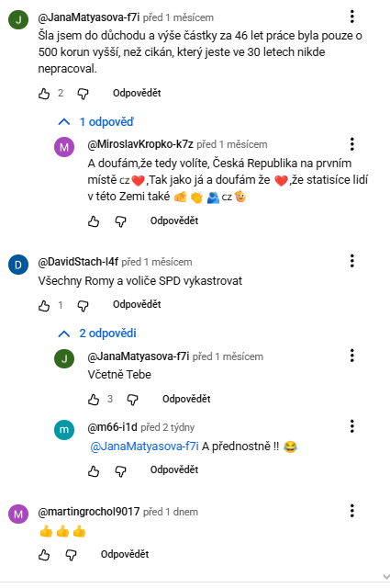Open the @JanaMatyasova-f7i mention link
This screenshot has width=390, height=588.
[145, 447]
